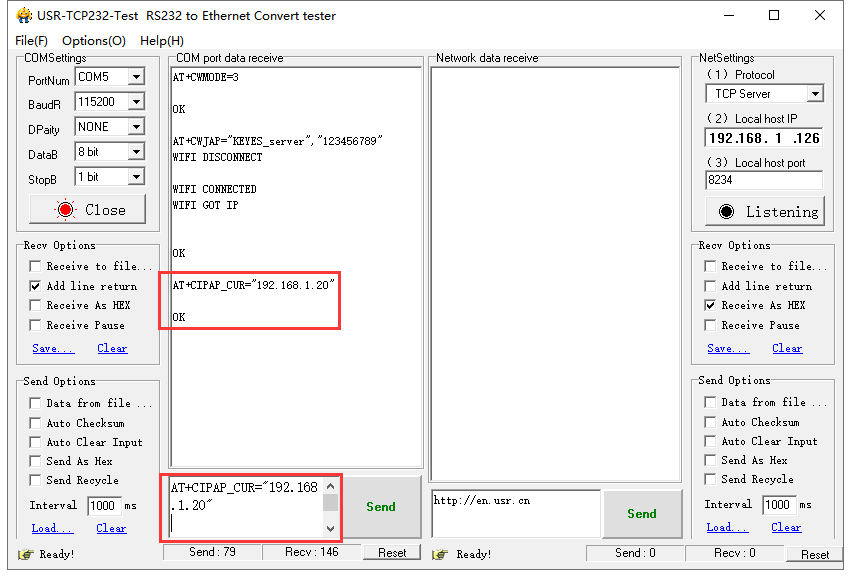The width and height of the screenshot is (851, 577).
Task: Click the network status bar Ready icon
Action: (440, 554)
